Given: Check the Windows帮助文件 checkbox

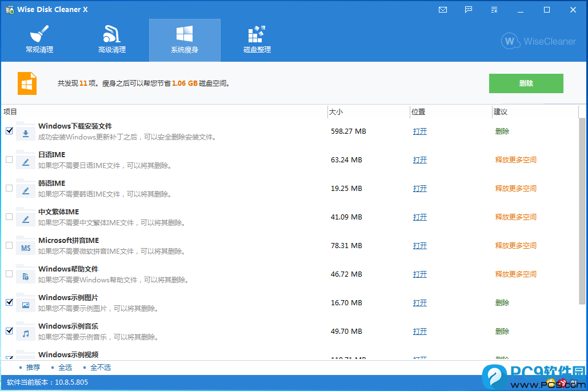Looking at the screenshot, I should pos(9,274).
